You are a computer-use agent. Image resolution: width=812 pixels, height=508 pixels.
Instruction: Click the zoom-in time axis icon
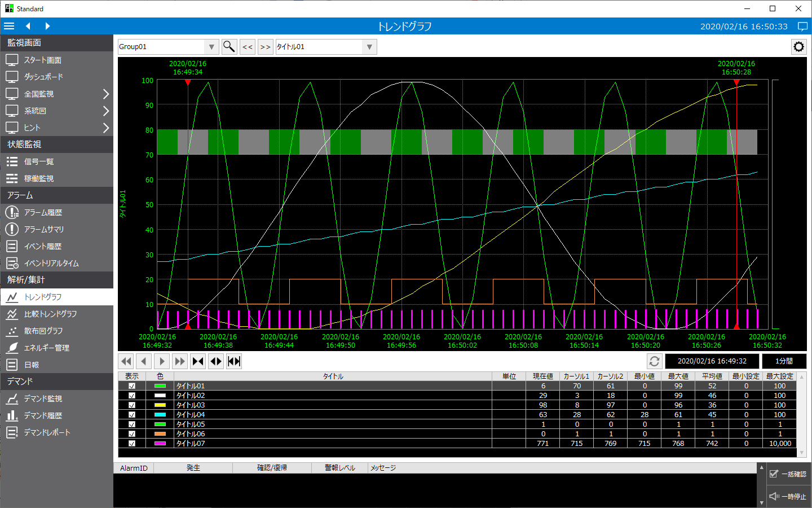click(x=198, y=361)
